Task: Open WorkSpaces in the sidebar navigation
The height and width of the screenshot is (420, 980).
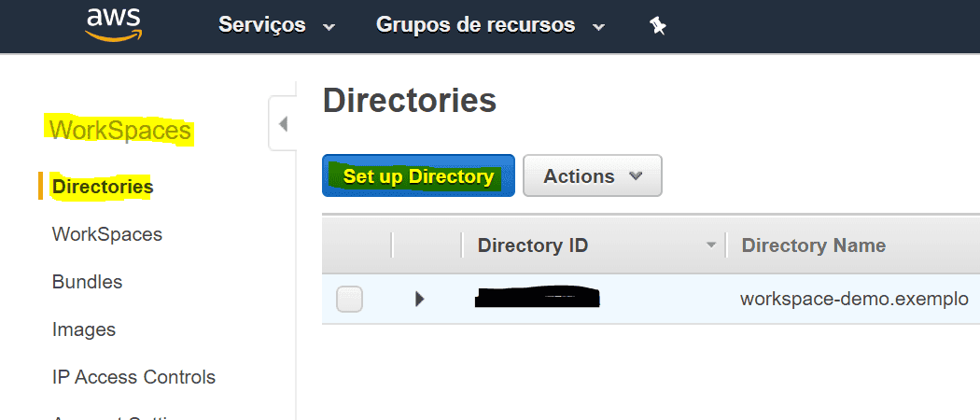Action: 107,234
